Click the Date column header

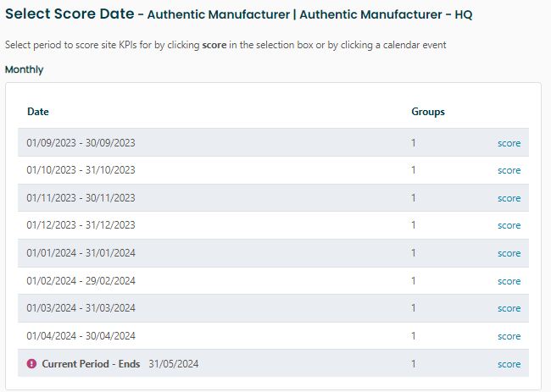(38, 112)
